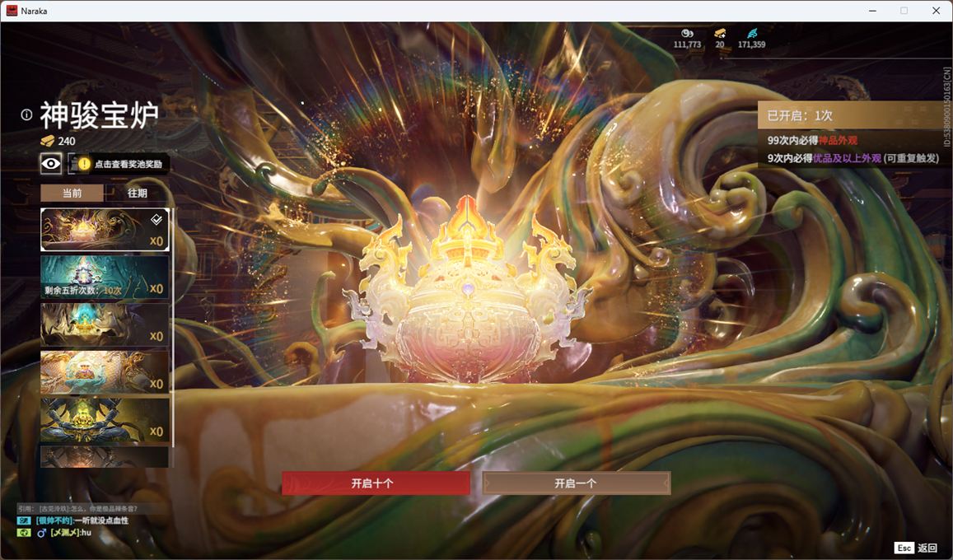Click the info icon beside 神骏宝炉 title
Image resolution: width=953 pixels, height=560 pixels.
[x=26, y=114]
